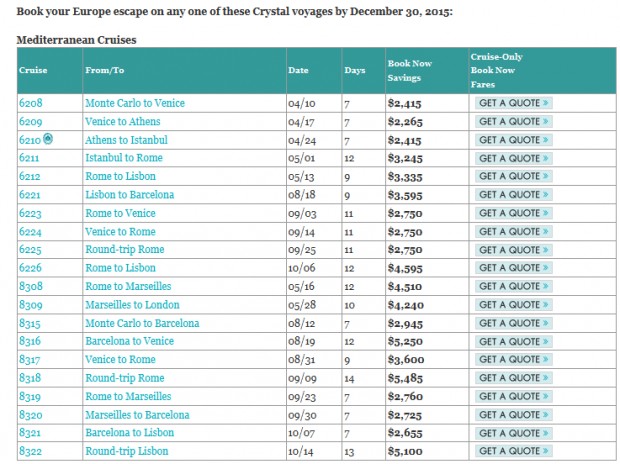Viewport: 620px width, 464px height.
Task: Open cruise number 8319 link
Action: 30,397
